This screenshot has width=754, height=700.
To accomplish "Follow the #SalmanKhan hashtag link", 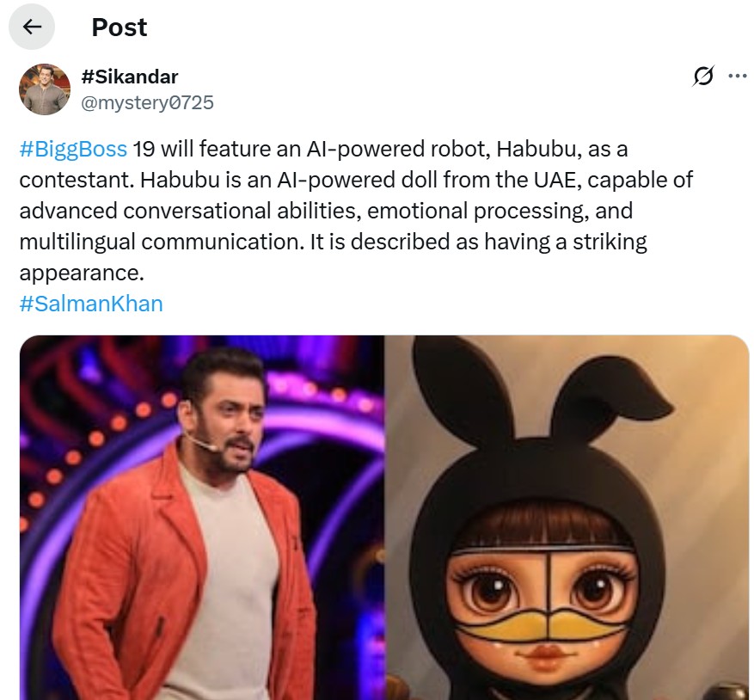I will click(x=90, y=304).
